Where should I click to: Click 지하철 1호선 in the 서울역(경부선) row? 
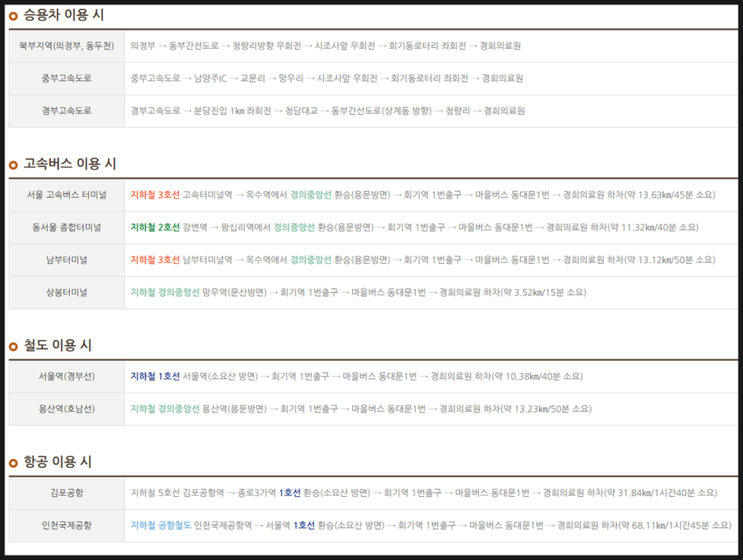coord(155,376)
